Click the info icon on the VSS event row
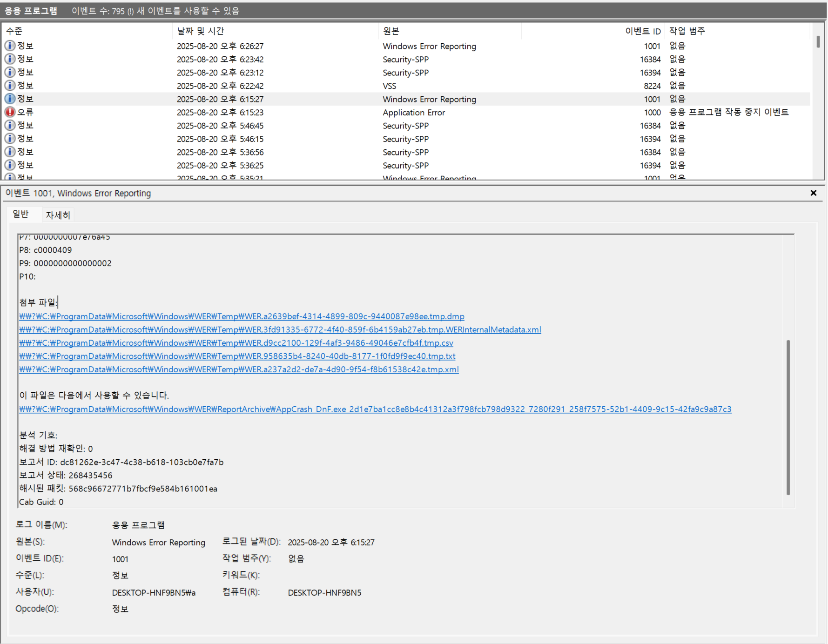The height and width of the screenshot is (644, 828). 10,86
